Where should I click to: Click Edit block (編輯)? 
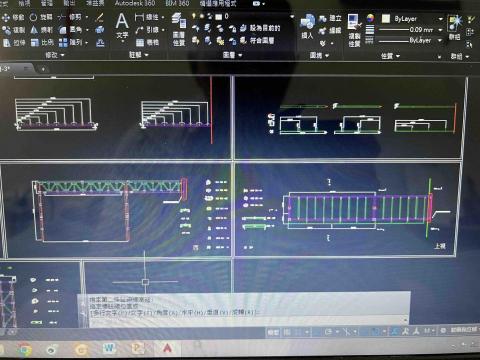[330, 31]
